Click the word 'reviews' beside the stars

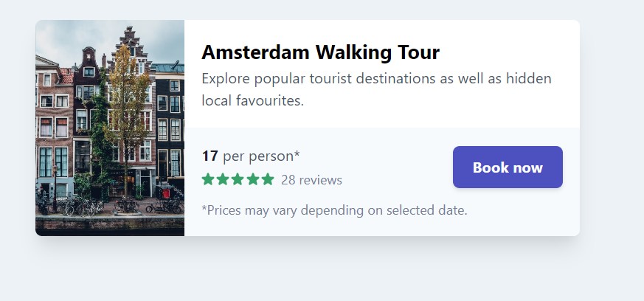pyautogui.click(x=321, y=180)
